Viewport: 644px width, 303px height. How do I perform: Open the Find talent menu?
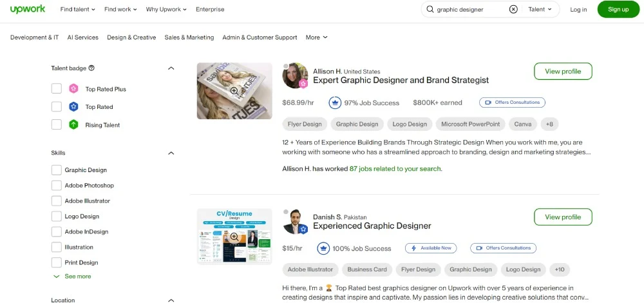77,10
